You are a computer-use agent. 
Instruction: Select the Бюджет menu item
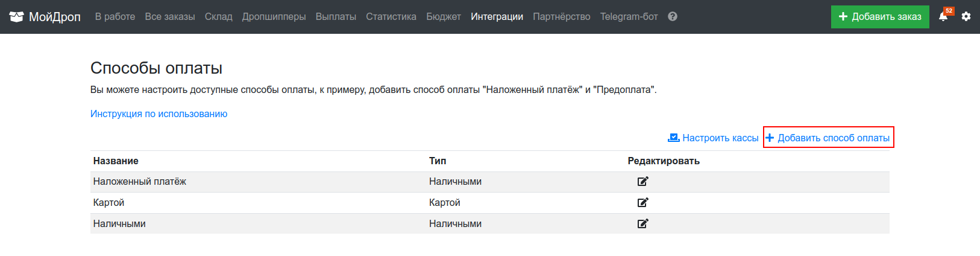pyautogui.click(x=444, y=17)
